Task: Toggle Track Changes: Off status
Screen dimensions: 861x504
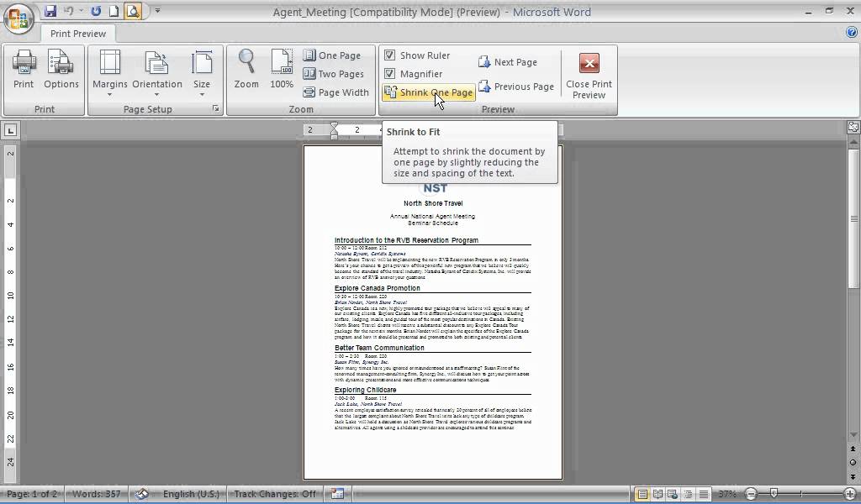Action: [x=275, y=494]
